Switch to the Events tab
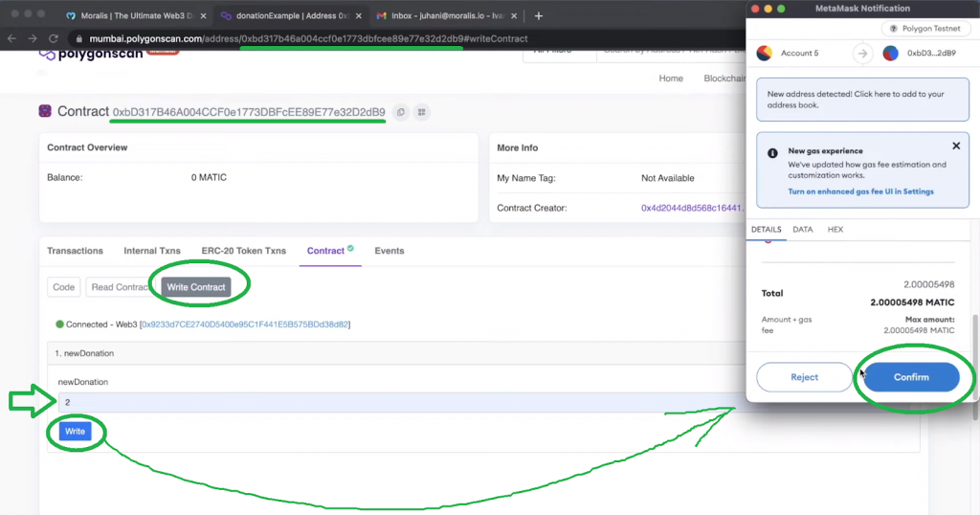The width and height of the screenshot is (980, 515). (x=389, y=251)
